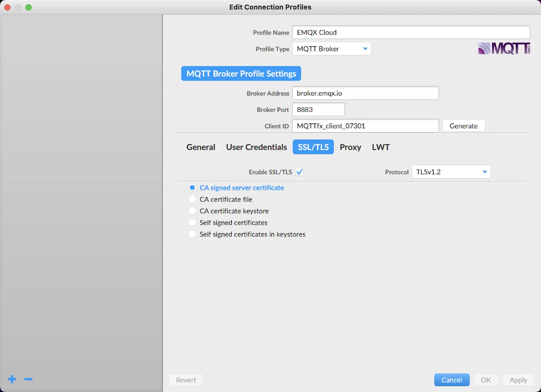541x392 pixels.
Task: Select the CA certificate keystore option
Action: point(192,211)
